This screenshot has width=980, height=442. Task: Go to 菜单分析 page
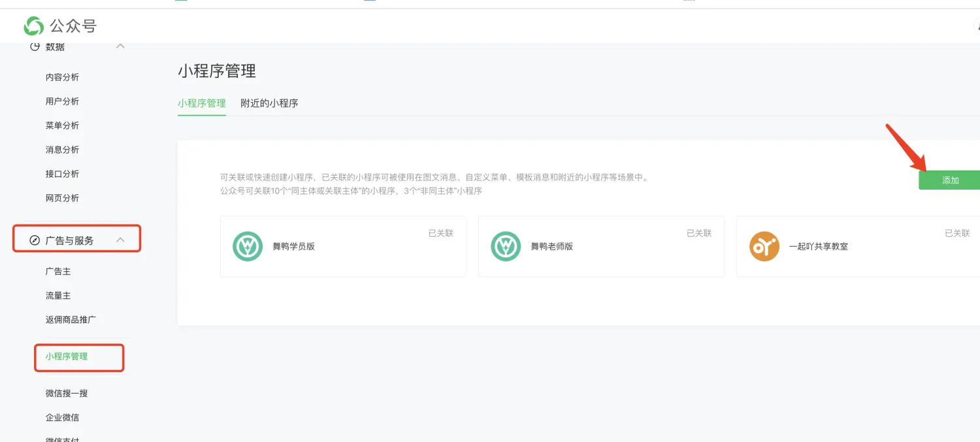click(x=62, y=126)
